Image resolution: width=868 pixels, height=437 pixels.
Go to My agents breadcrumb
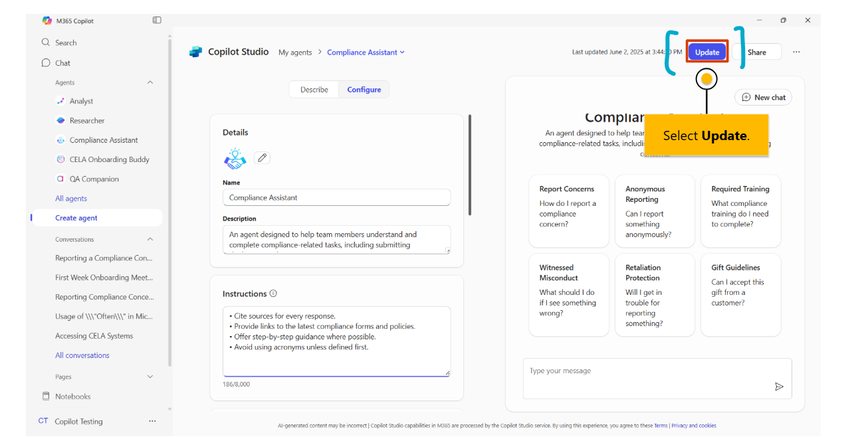coord(295,52)
